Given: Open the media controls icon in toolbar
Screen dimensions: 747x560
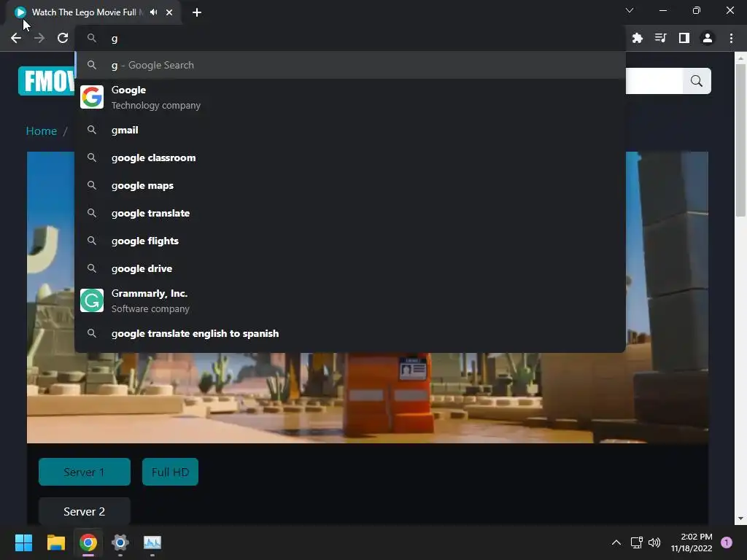Looking at the screenshot, I should point(660,38).
